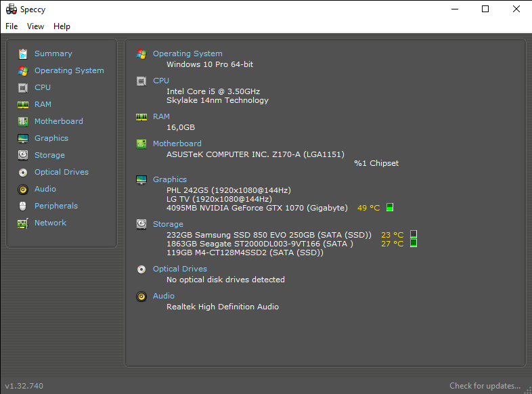The image size is (532, 394).
Task: Click the GTX 1070 temperature indicator
Action: click(x=390, y=208)
